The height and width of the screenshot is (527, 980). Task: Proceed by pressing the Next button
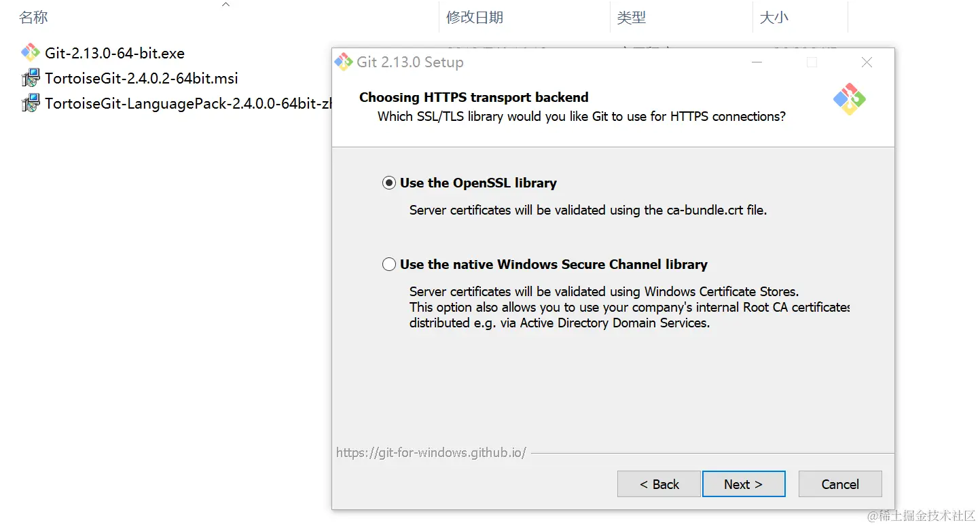(x=744, y=484)
